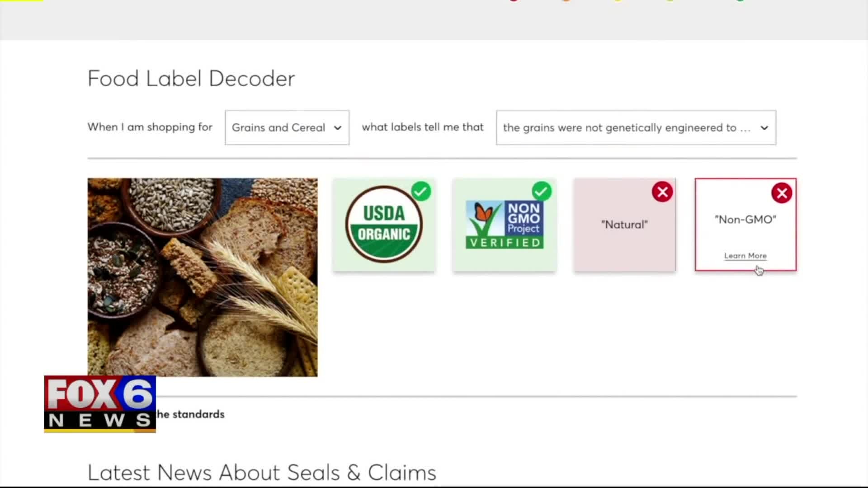Click Latest News About Seals & Claims heading

pyautogui.click(x=262, y=473)
